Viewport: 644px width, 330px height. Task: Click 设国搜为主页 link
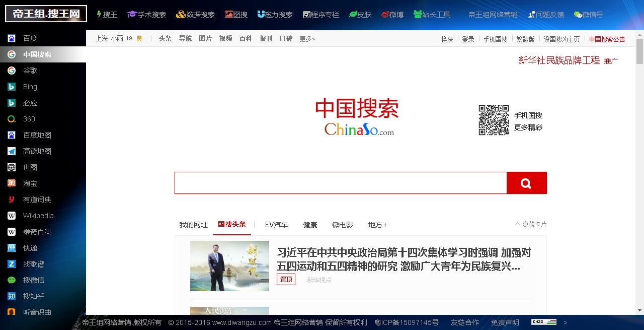click(x=561, y=39)
